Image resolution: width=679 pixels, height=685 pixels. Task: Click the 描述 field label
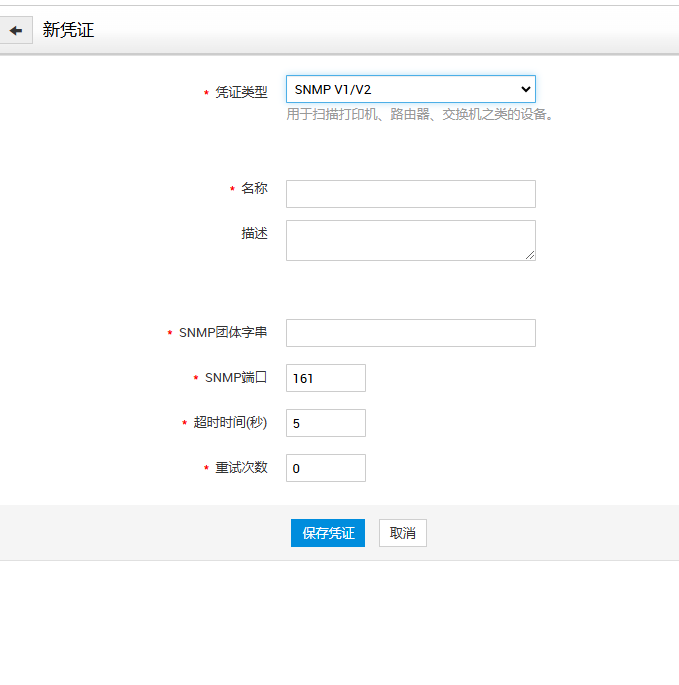[254, 233]
